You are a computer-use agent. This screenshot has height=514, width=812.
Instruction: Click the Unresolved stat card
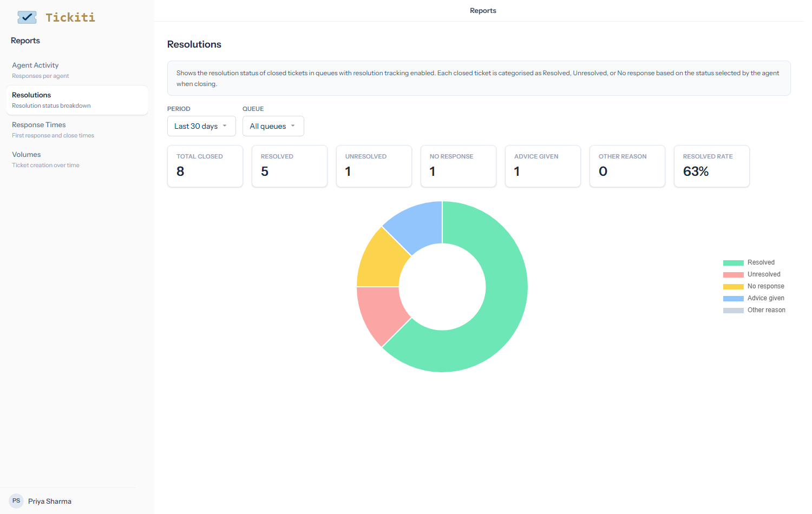(374, 166)
